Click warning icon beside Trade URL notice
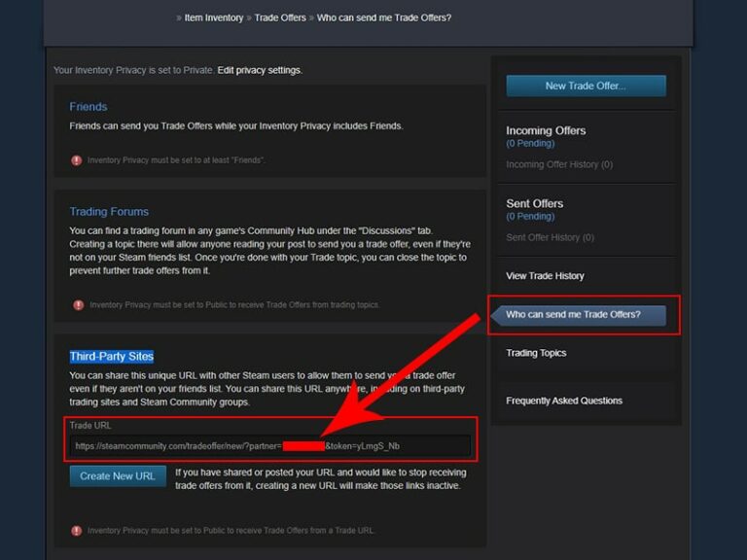This screenshot has height=560, width=747. pyautogui.click(x=76, y=531)
